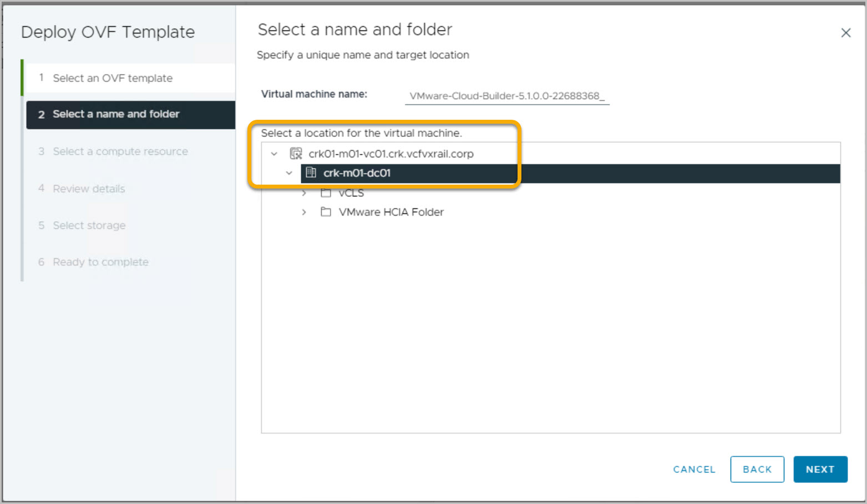Collapse the crk-m01-dc01 datacenter node
The image size is (867, 504).
pyautogui.click(x=289, y=173)
